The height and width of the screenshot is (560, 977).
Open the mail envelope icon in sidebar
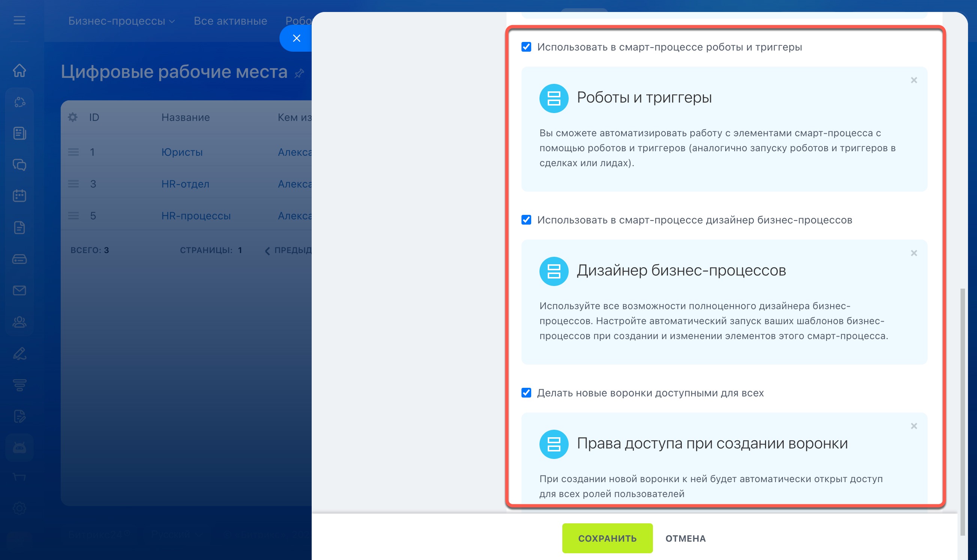[19, 290]
